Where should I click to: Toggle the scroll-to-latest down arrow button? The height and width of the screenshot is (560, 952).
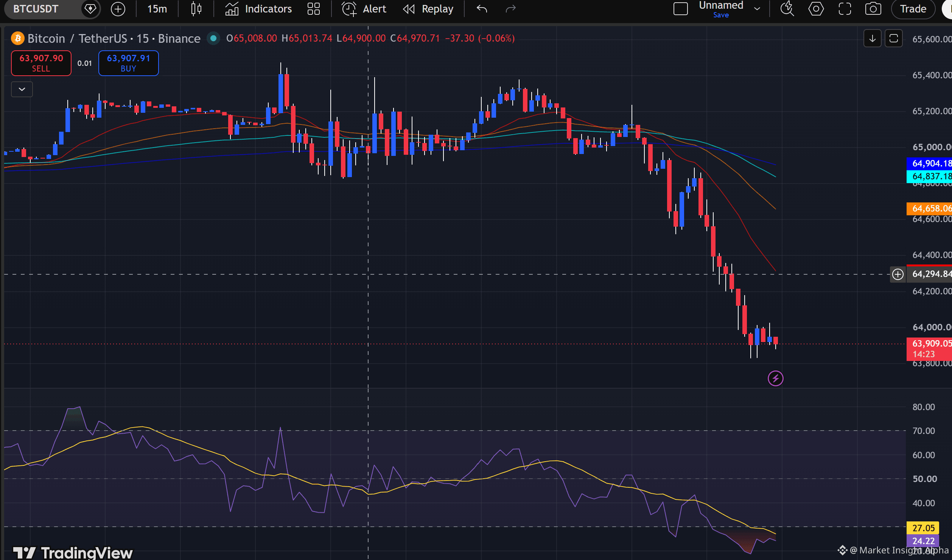[x=873, y=39]
